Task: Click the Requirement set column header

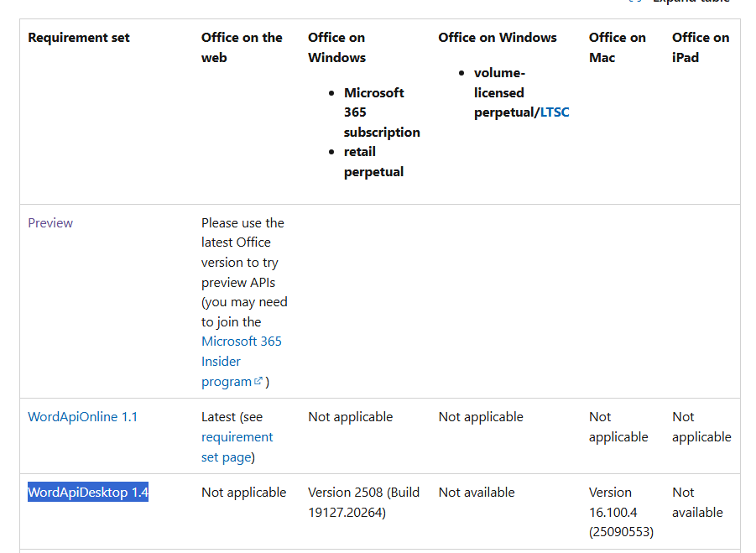Action: (x=79, y=38)
